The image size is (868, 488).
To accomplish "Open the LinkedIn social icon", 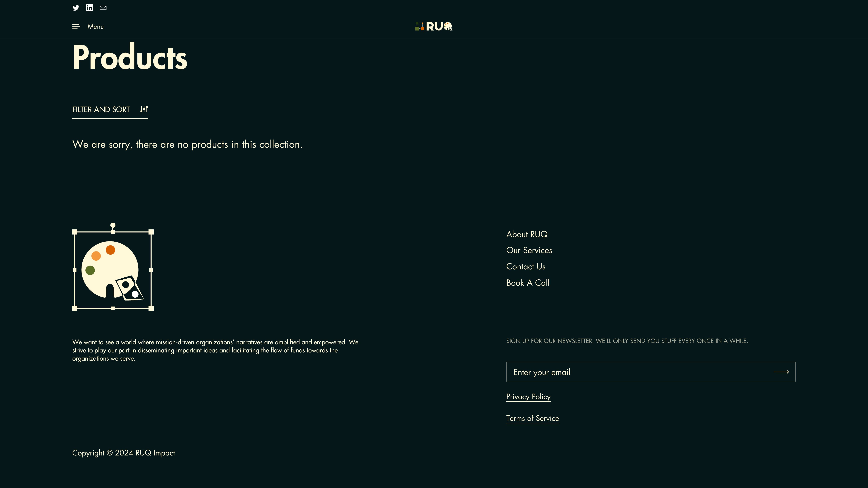I will pos(89,8).
